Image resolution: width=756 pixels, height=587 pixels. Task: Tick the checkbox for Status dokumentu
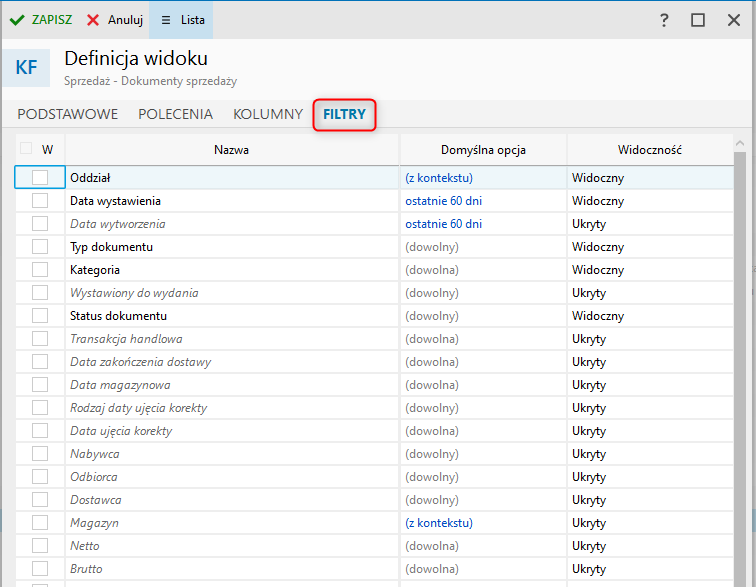pyautogui.click(x=40, y=316)
